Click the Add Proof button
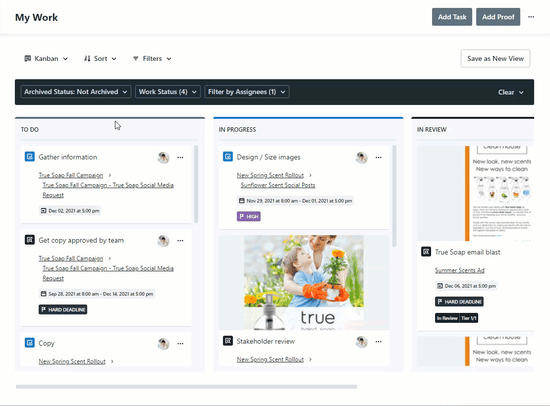Viewport: 550px width, 406px height. tap(498, 17)
